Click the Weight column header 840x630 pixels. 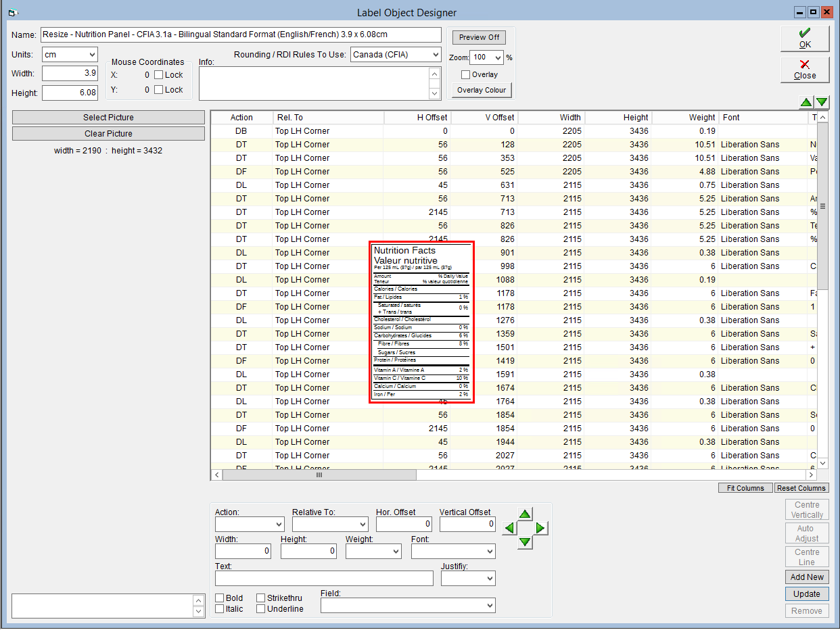tap(685, 118)
